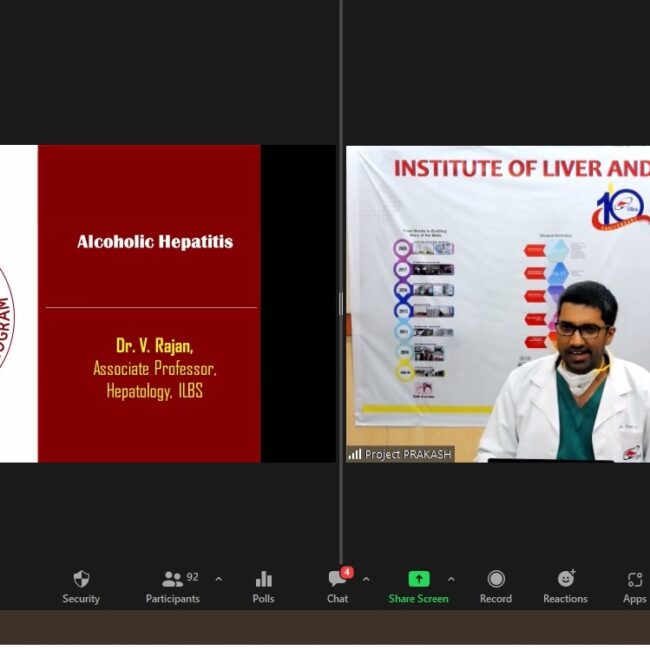
Task: Open the Chat panel
Action: tap(337, 586)
